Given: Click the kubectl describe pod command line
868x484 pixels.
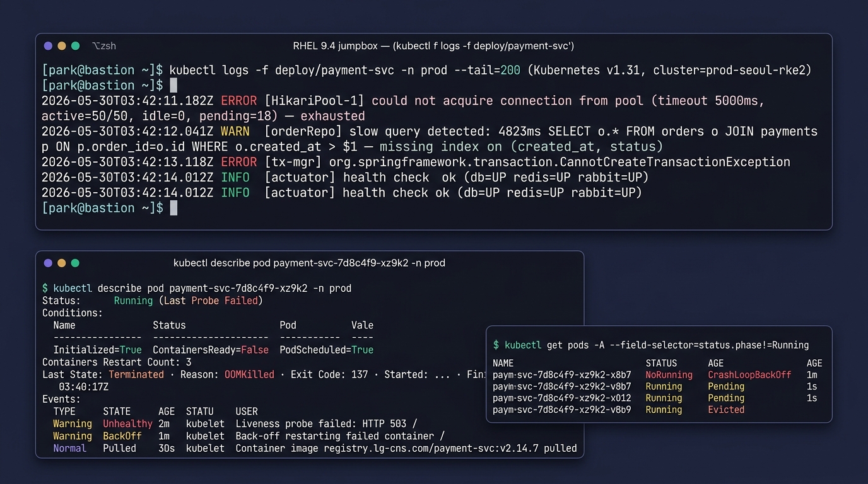Looking at the screenshot, I should (x=197, y=289).
